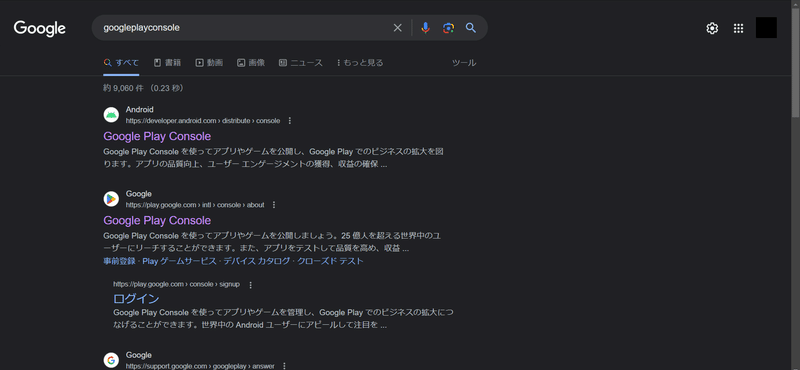
Task: Click the developer.android.com breadcrumb URL
Action: 203,121
